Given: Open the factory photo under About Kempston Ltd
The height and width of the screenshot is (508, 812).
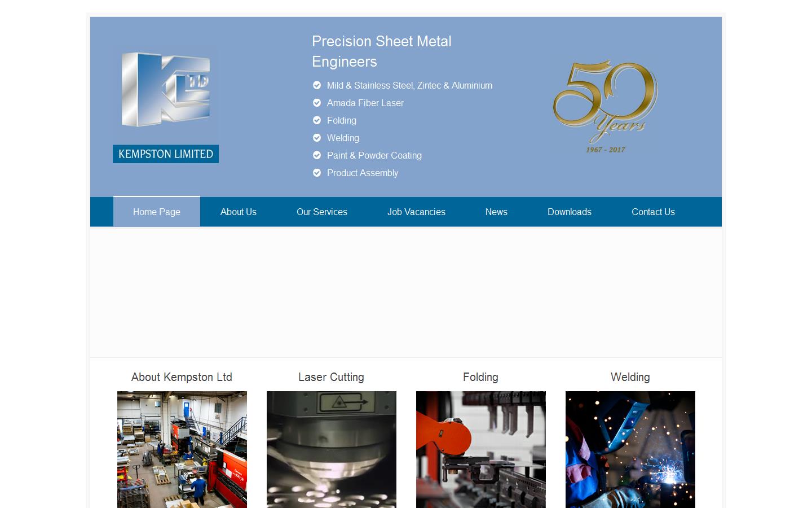Looking at the screenshot, I should pos(182,450).
